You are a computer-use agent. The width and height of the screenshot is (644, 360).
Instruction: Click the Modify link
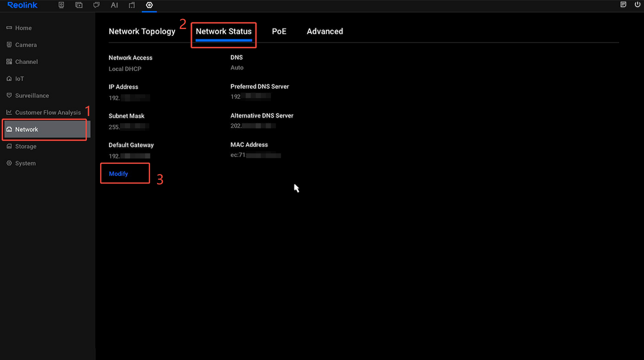click(x=118, y=174)
